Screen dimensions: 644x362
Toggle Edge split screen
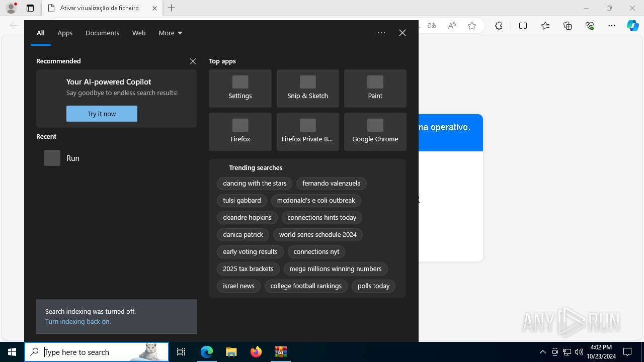point(523,26)
